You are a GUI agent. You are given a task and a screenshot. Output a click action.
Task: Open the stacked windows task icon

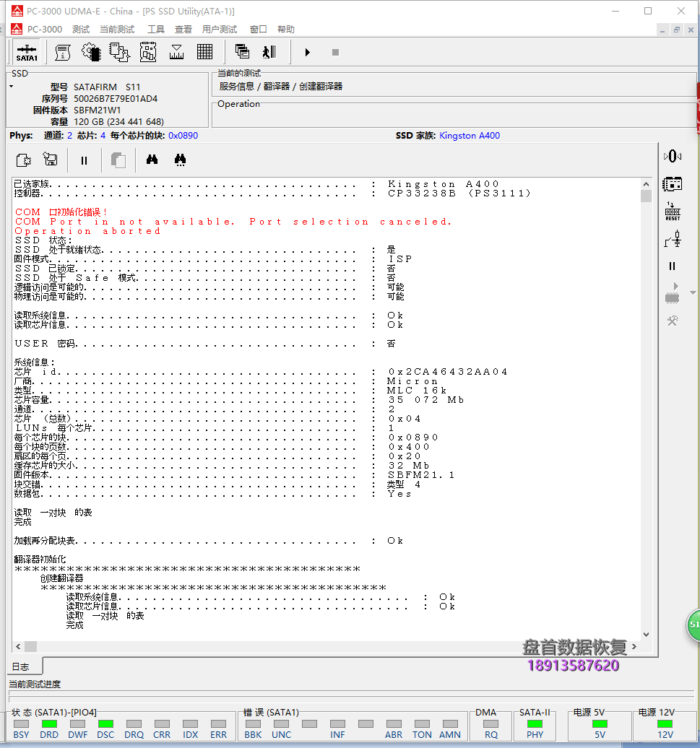tap(243, 51)
